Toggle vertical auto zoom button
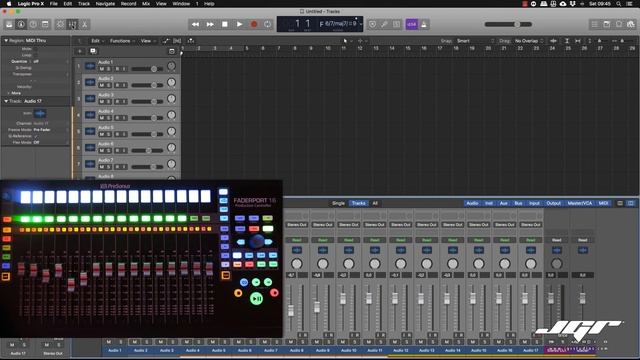640x360 pixels. 567,41
